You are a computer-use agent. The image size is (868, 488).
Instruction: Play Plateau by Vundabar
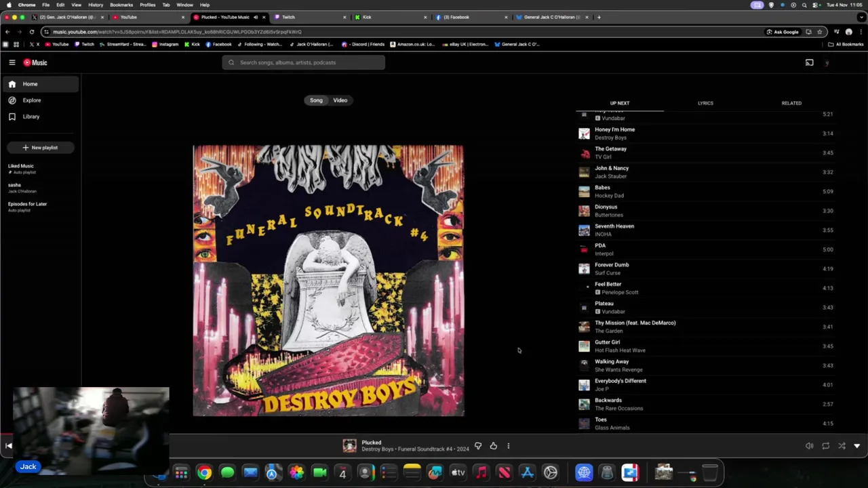pos(705,307)
